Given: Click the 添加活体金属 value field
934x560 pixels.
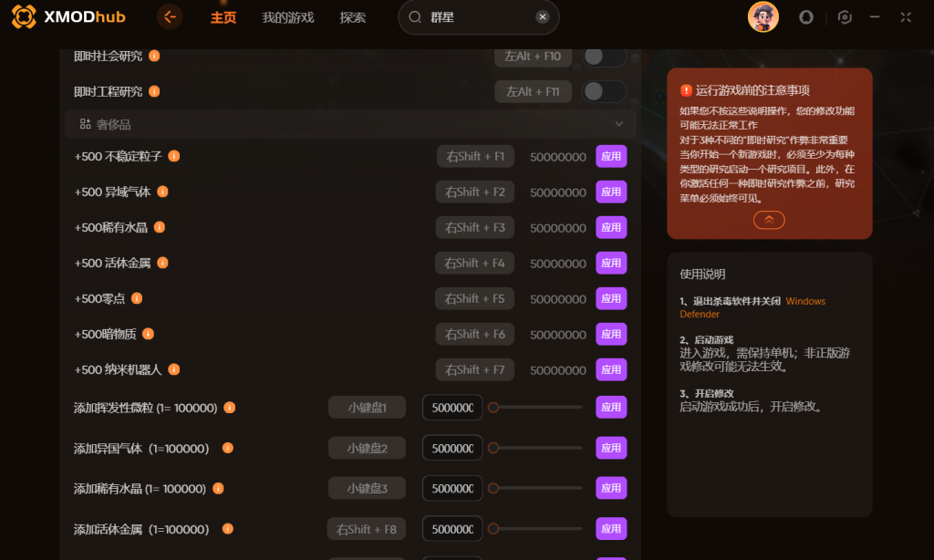Looking at the screenshot, I should point(452,529).
